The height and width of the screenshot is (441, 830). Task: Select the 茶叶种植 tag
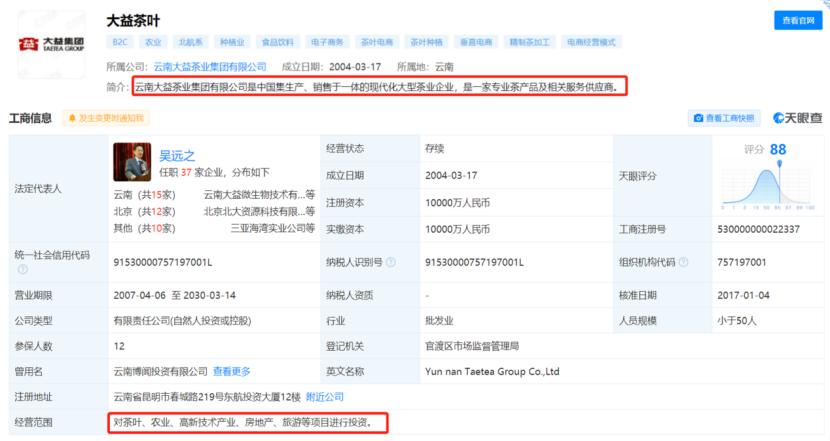click(427, 42)
